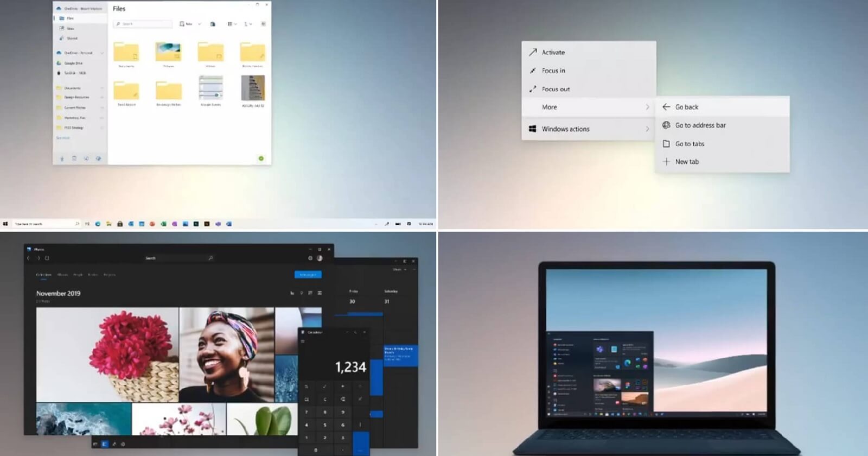The image size is (868, 456).
Task: Click the globe icon beside Go to address bar
Action: coord(666,125)
